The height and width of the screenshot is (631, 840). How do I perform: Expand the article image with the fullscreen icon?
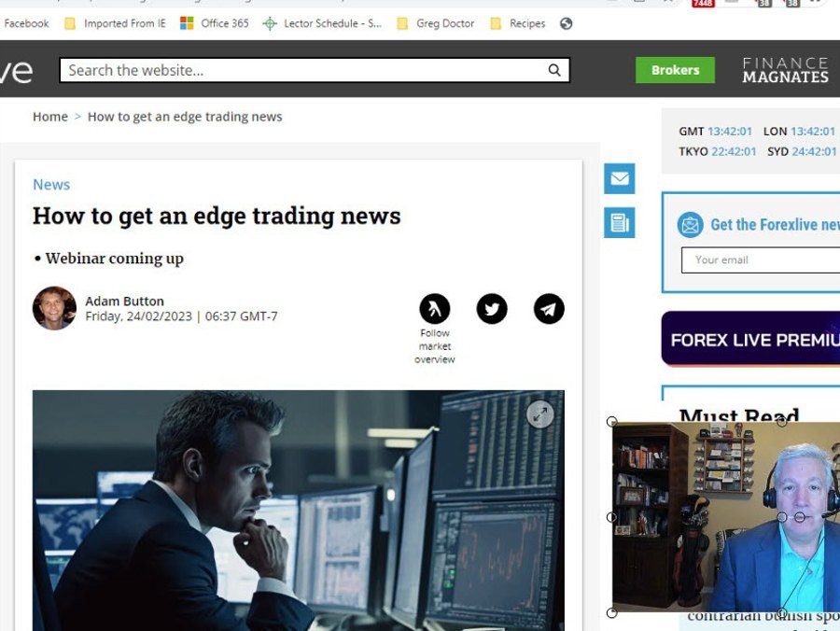tap(539, 414)
